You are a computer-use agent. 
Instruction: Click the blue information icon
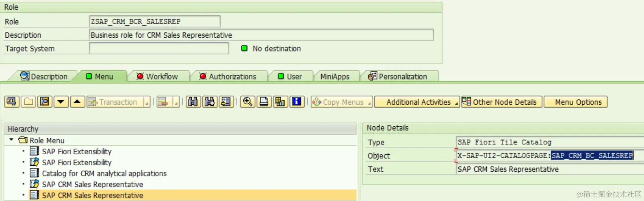297,102
